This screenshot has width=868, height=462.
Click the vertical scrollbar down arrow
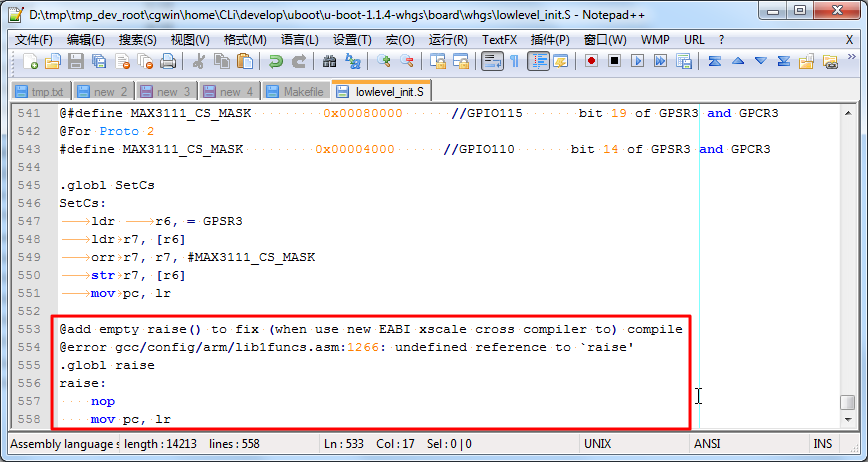pos(848,420)
